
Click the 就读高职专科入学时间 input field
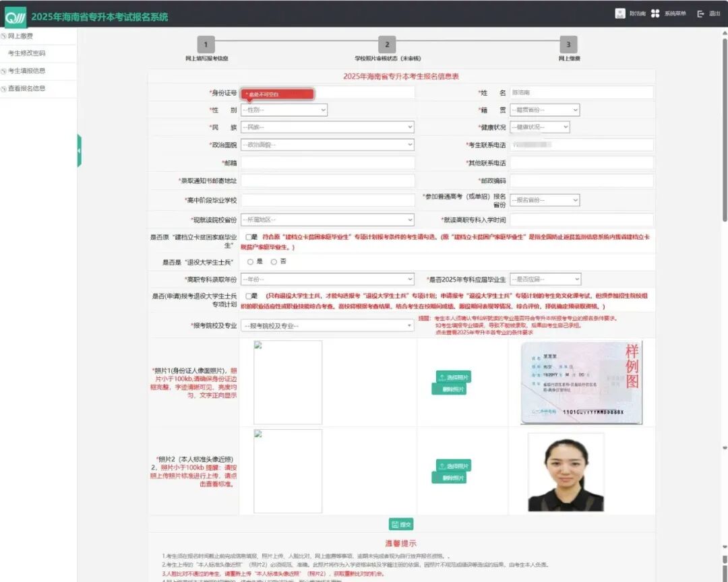coord(581,220)
